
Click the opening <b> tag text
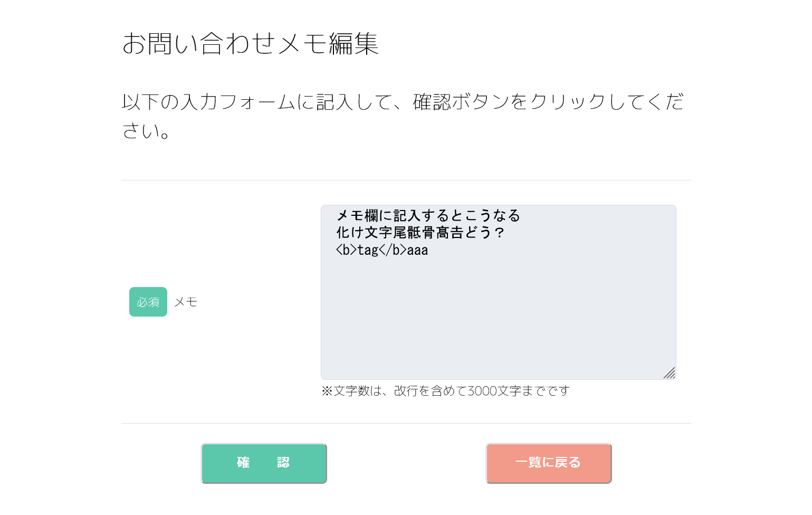tap(346, 250)
